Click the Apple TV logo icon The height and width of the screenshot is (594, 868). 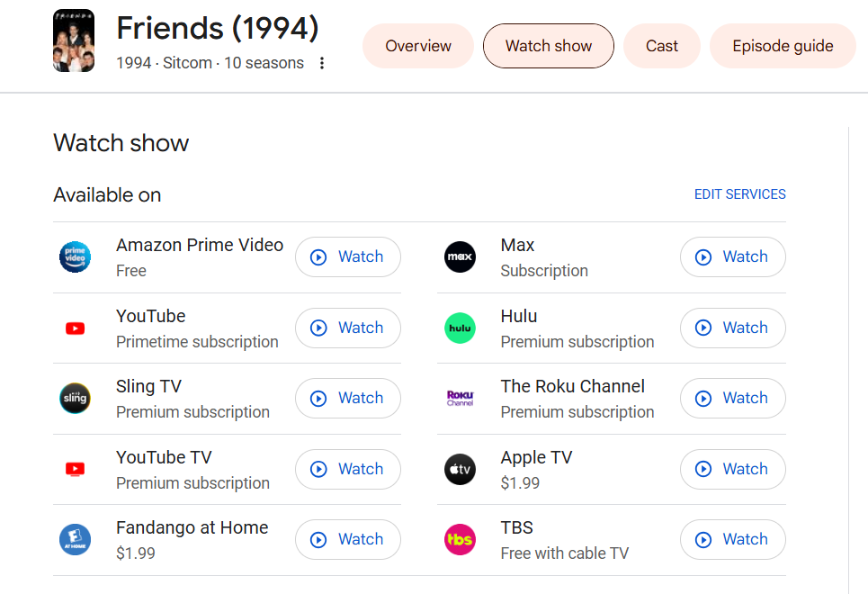(460, 469)
